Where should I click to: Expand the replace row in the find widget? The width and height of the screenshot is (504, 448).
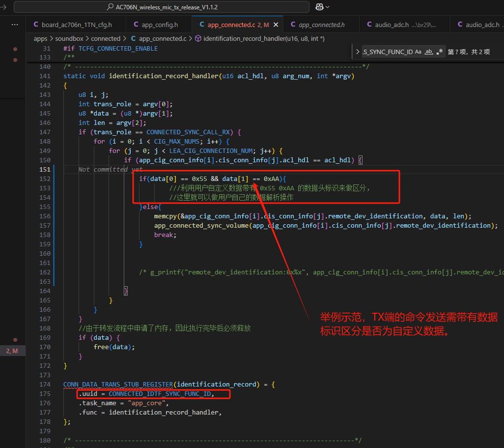tap(358, 52)
